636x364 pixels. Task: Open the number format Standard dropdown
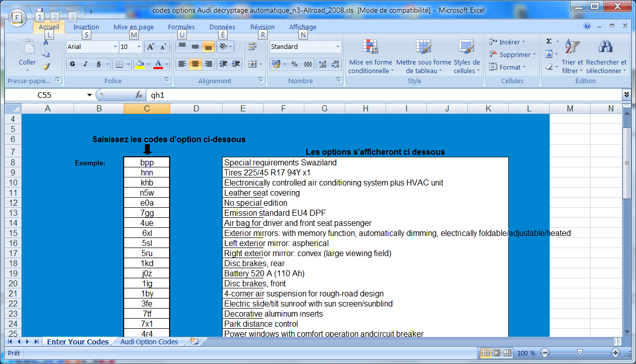[x=338, y=47]
